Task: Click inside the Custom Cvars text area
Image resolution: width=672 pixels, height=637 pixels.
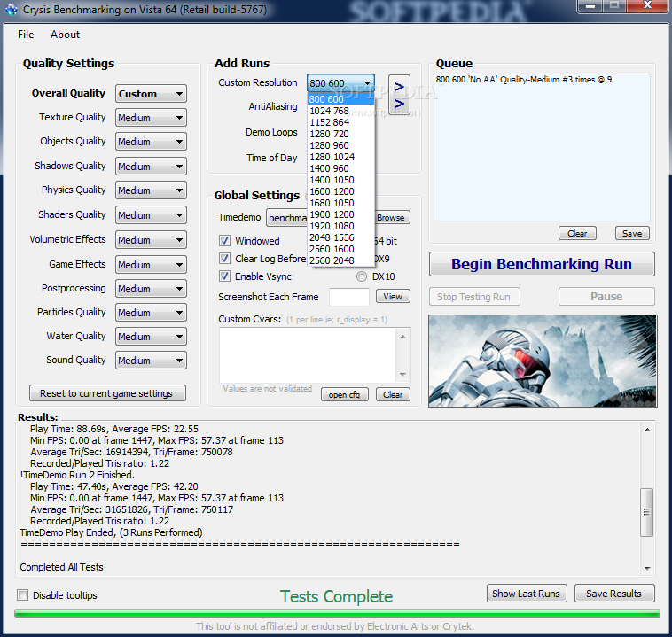Action: pyautogui.click(x=308, y=355)
